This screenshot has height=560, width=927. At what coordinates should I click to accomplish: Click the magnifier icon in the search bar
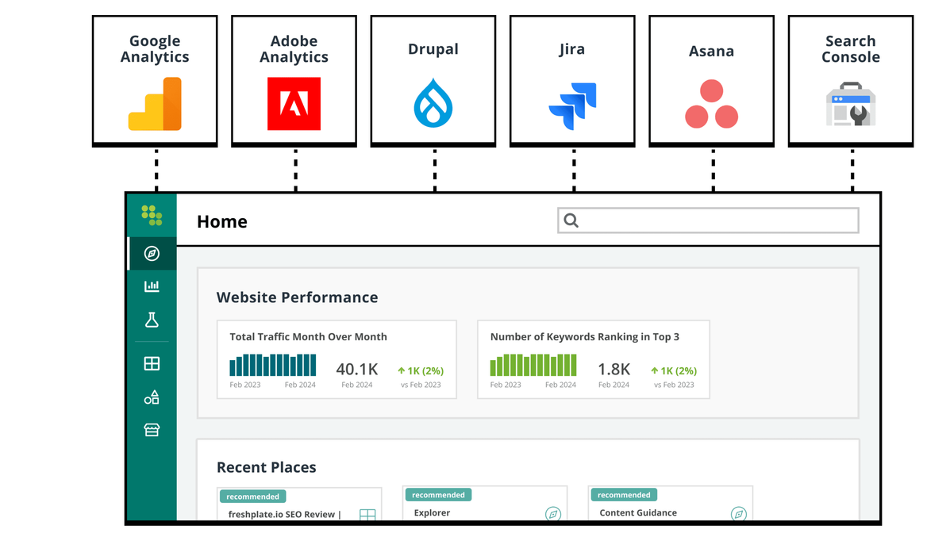pyautogui.click(x=571, y=220)
